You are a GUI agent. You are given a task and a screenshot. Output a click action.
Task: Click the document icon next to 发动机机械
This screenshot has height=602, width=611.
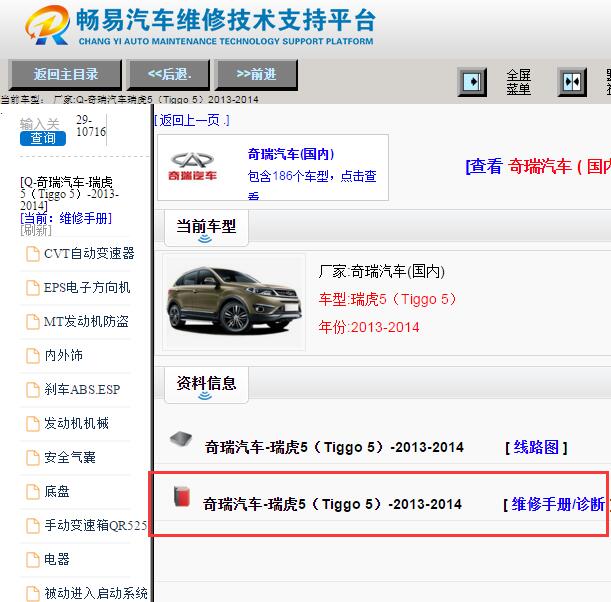coord(33,423)
